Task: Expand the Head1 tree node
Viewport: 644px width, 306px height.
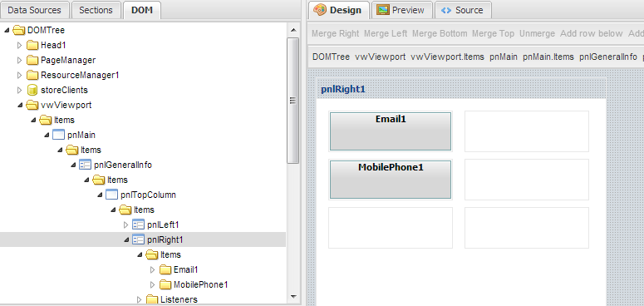Action: point(19,45)
